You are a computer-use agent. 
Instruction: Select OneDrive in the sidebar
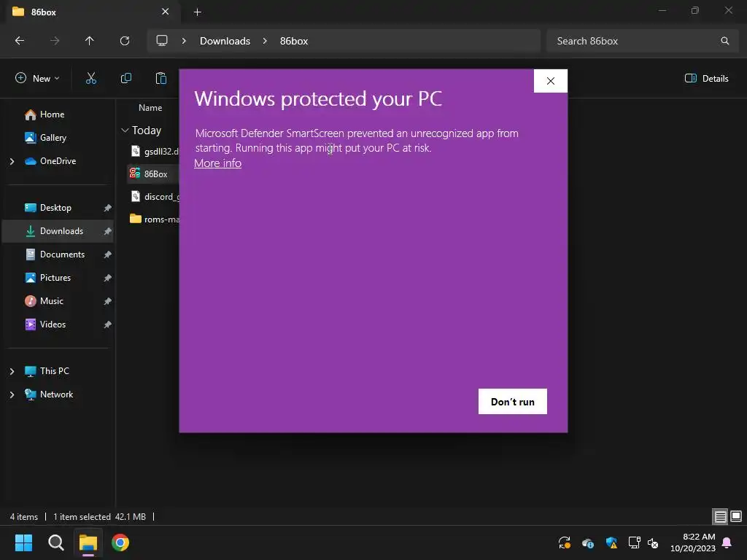pos(58,161)
